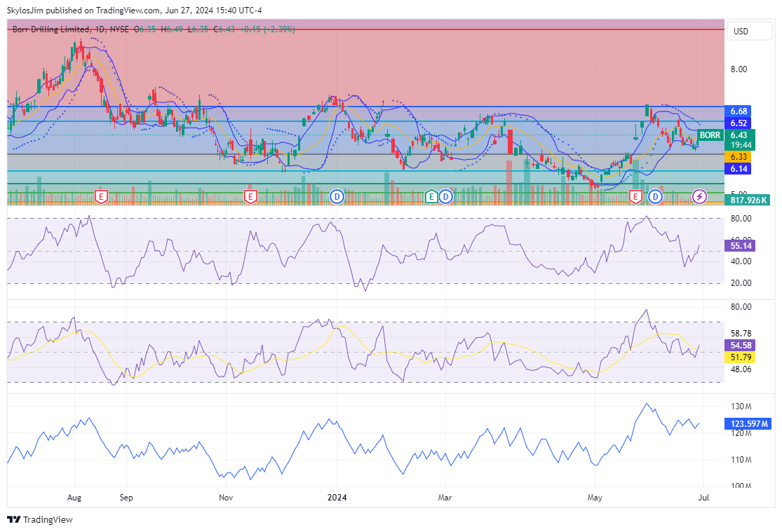Click the dividend D beside green E marker
Viewport: 782px width, 532px height.
tap(445, 196)
